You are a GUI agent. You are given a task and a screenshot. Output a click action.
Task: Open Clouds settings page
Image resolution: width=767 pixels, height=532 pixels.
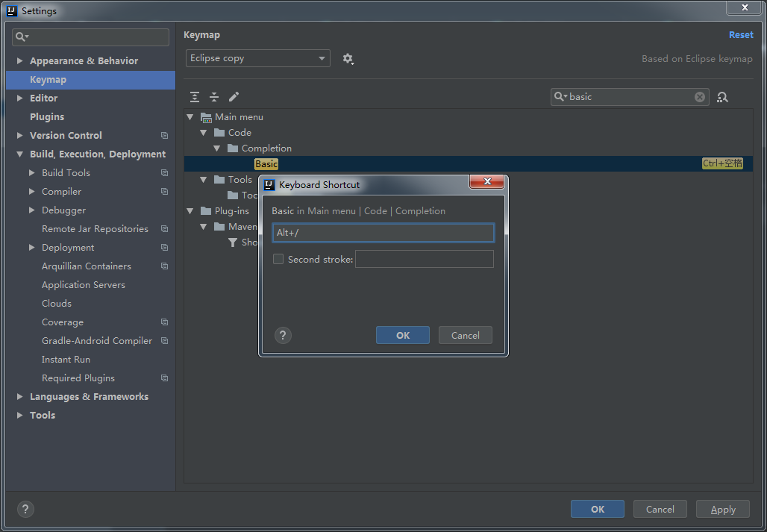57,303
